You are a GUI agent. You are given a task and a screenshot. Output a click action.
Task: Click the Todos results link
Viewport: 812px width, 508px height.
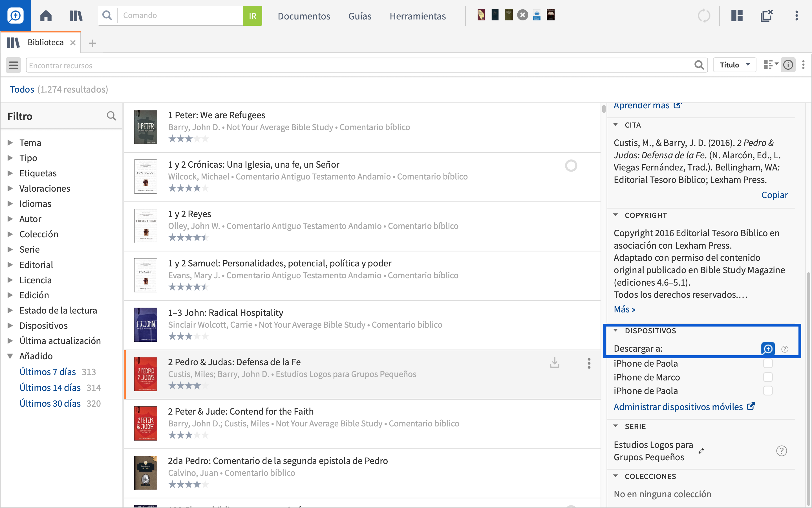(x=22, y=89)
